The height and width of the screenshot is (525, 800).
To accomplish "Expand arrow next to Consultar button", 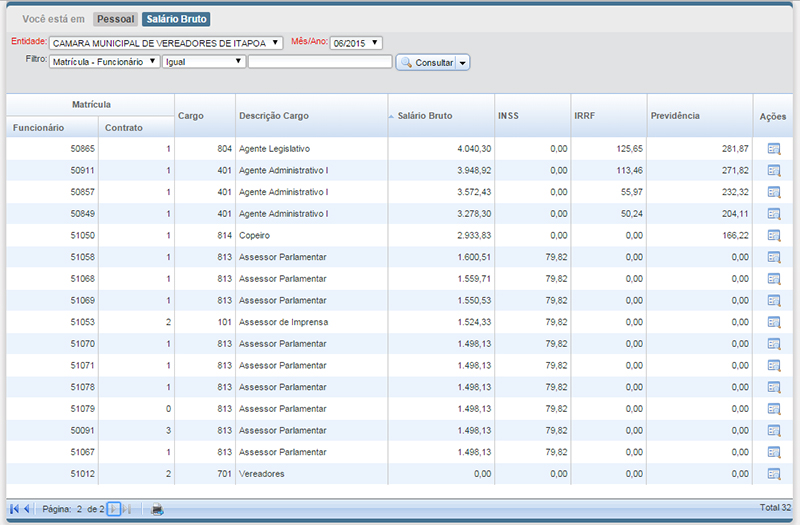I will [x=464, y=62].
